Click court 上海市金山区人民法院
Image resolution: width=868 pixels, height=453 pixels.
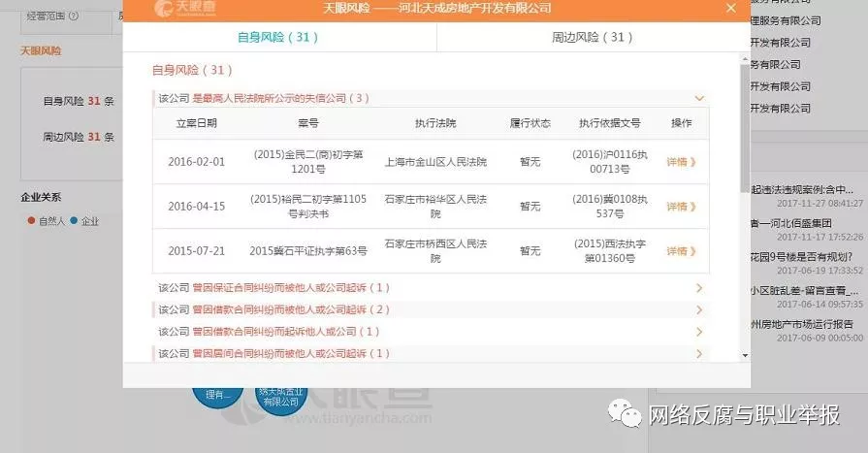click(x=435, y=162)
